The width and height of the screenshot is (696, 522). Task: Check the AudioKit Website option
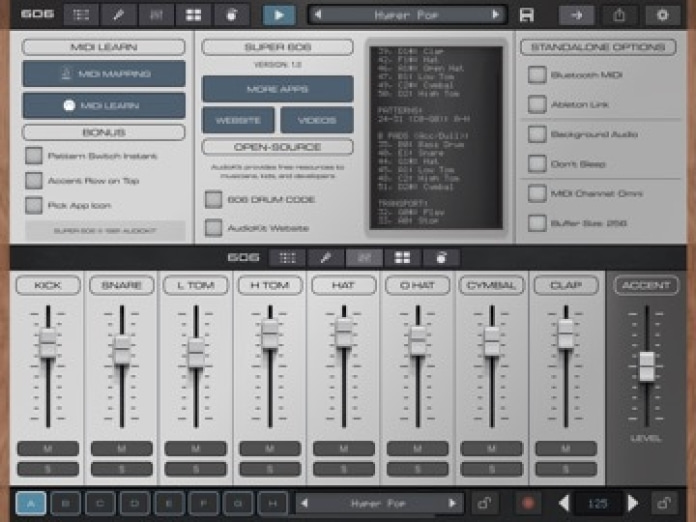point(214,228)
